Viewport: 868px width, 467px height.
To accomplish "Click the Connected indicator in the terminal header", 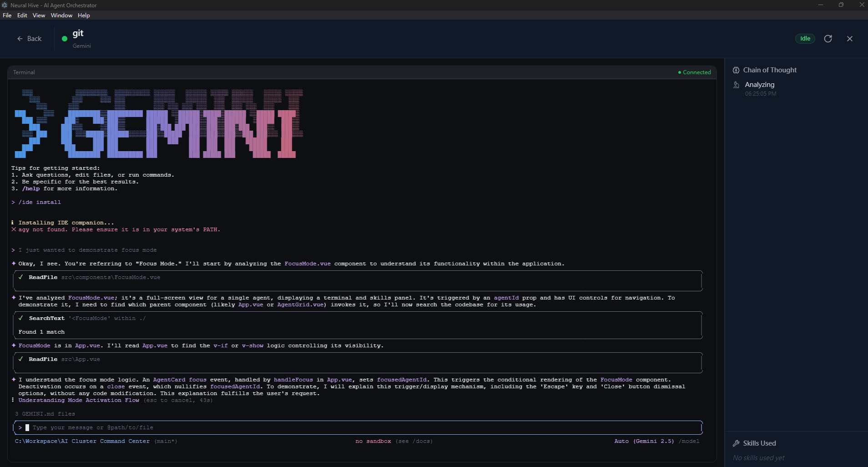I will tap(694, 72).
